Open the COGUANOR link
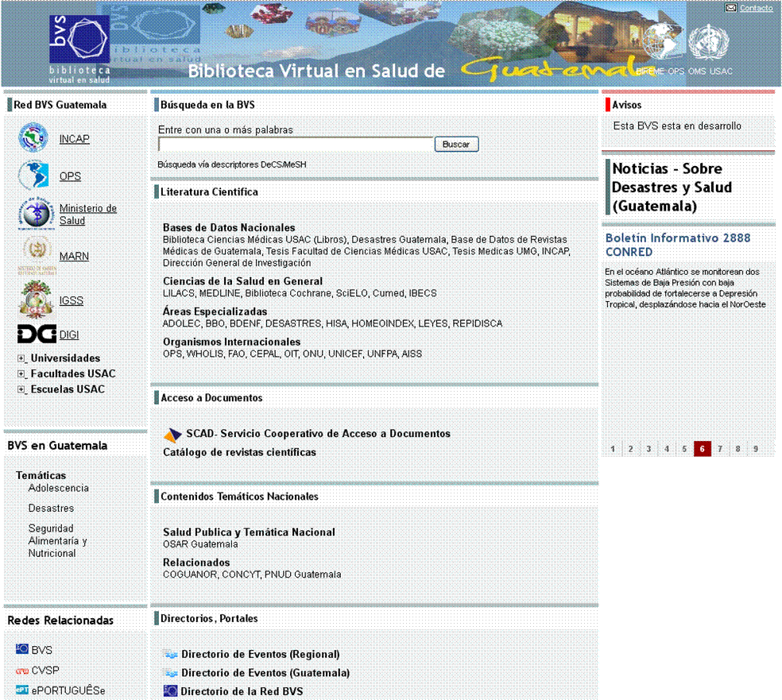The image size is (782, 700). [x=189, y=574]
